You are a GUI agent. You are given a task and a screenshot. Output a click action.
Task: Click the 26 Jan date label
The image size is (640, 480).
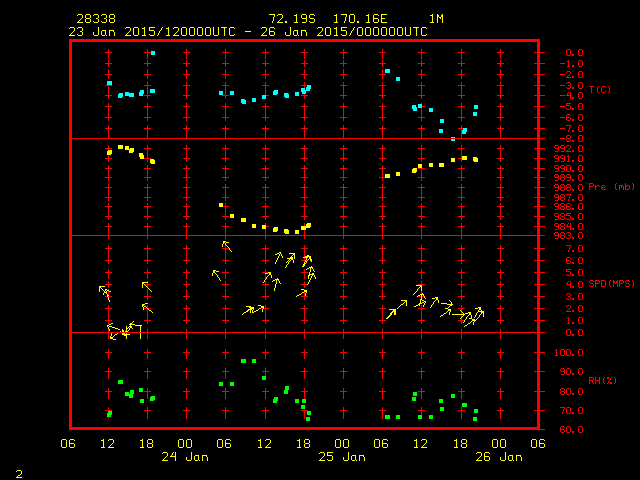tap(499, 457)
